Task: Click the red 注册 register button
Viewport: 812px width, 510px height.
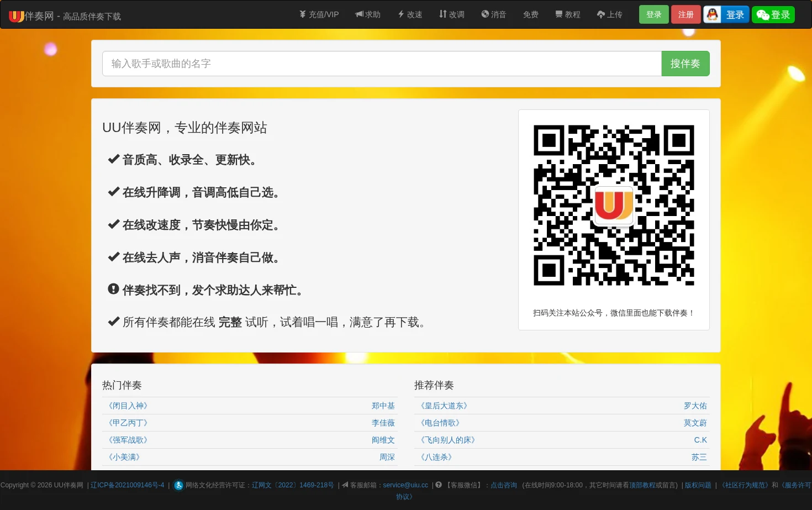Action: click(686, 14)
